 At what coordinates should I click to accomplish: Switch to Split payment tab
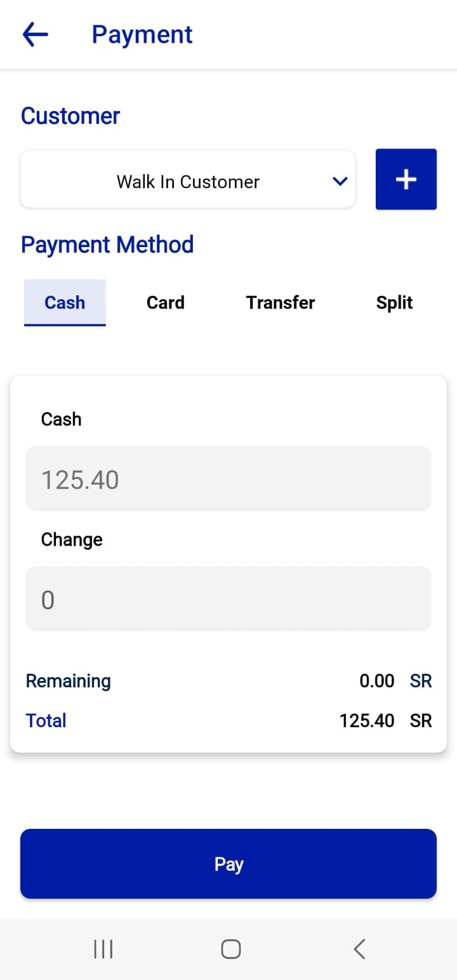(x=394, y=302)
